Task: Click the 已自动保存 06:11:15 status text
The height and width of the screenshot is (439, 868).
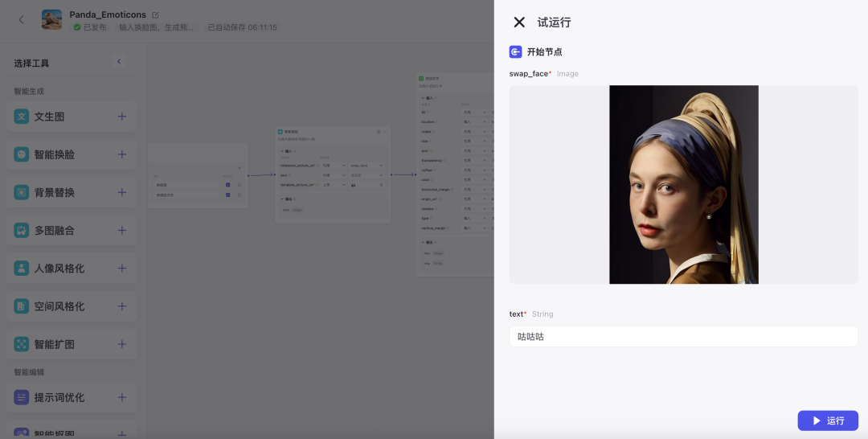Action: click(243, 27)
